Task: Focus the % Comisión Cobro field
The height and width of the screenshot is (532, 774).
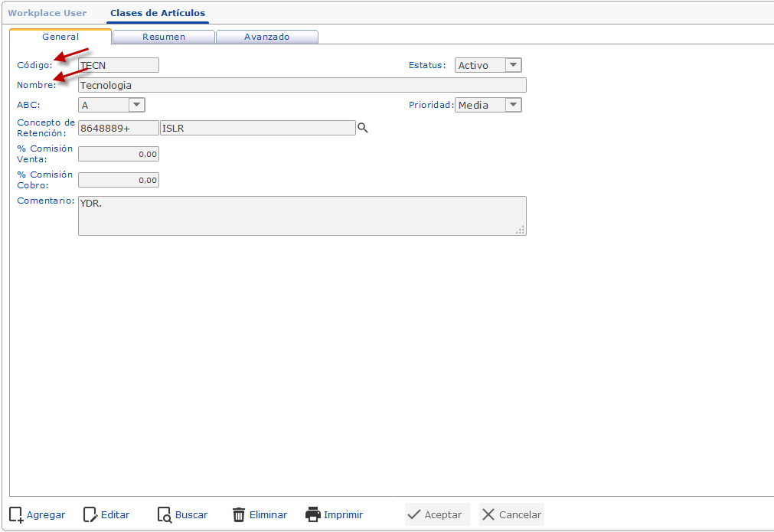Action: point(119,180)
